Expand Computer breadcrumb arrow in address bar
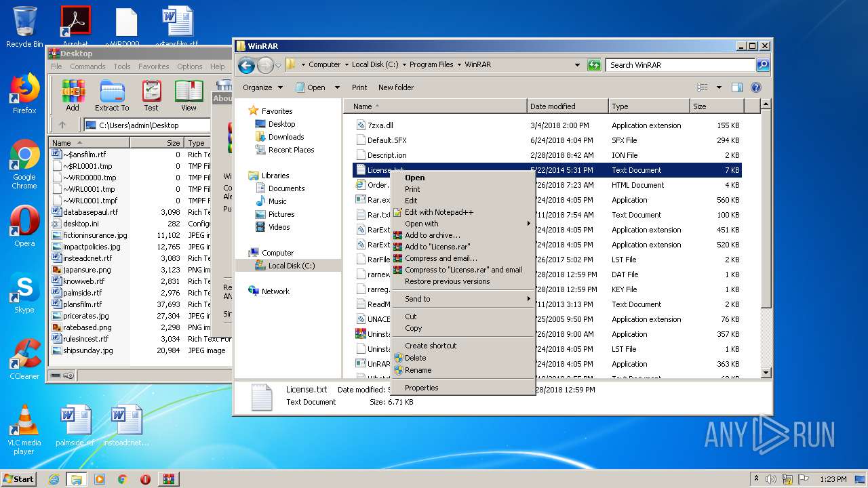 click(x=347, y=65)
